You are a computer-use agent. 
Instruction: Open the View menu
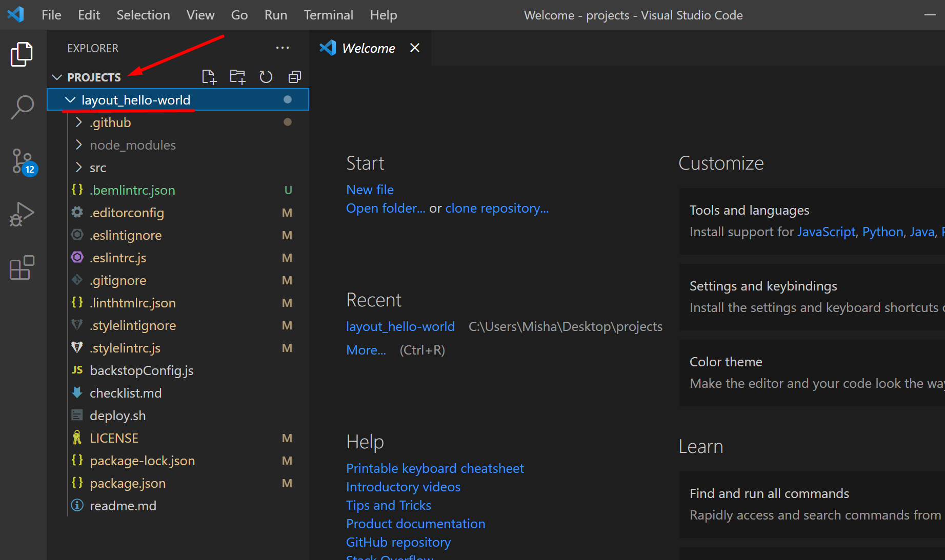200,15
